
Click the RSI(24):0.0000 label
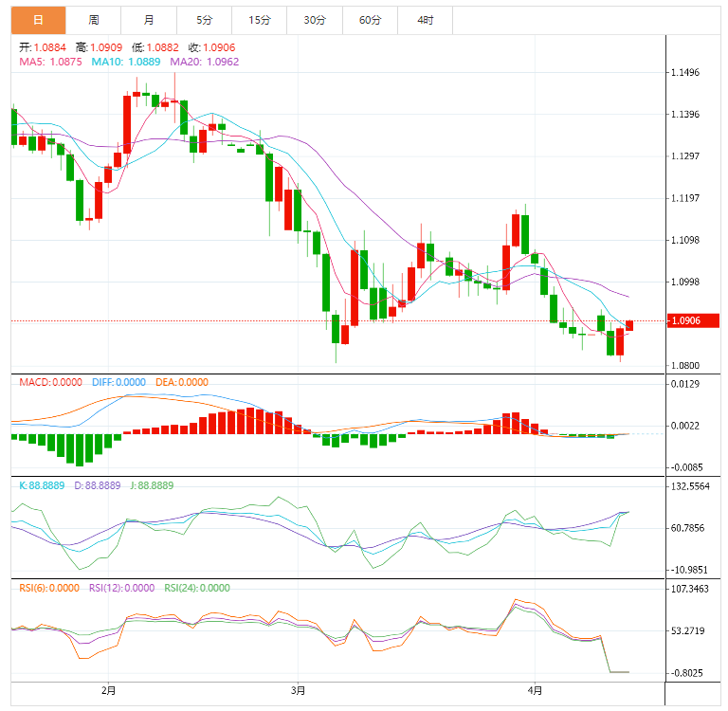coord(197,588)
